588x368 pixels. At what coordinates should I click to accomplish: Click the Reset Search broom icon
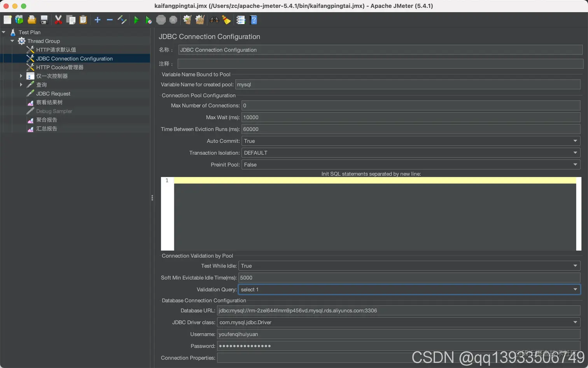pos(227,20)
